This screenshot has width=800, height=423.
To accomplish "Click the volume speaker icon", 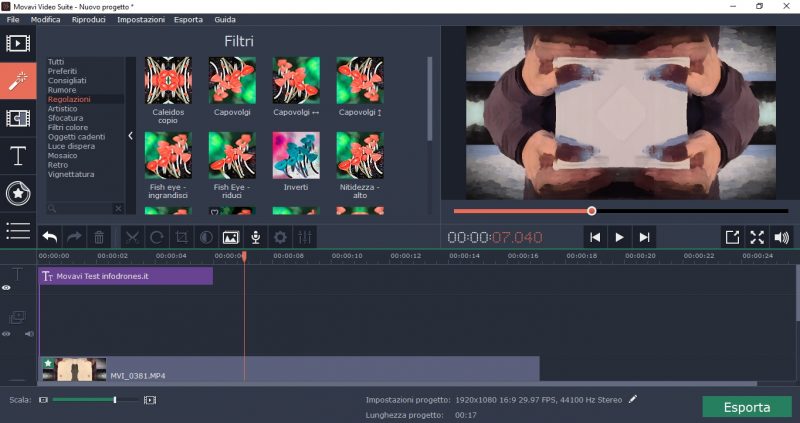I will point(782,237).
